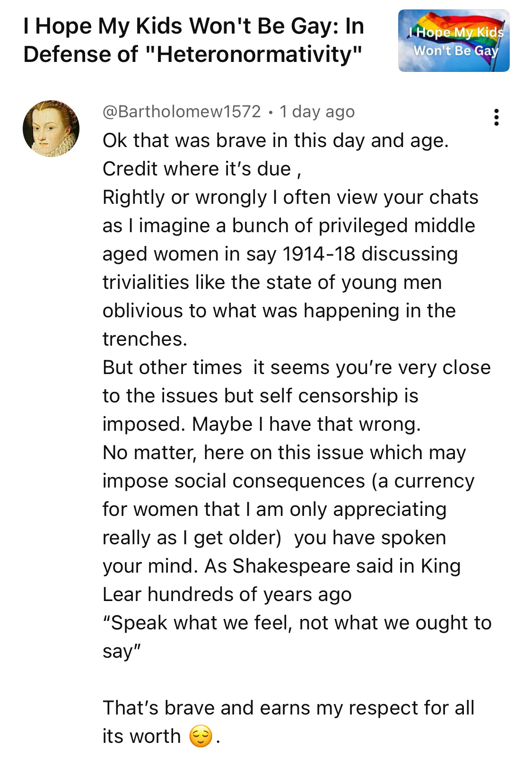
Task: Click the text "impose social consequences"
Action: coord(234,481)
